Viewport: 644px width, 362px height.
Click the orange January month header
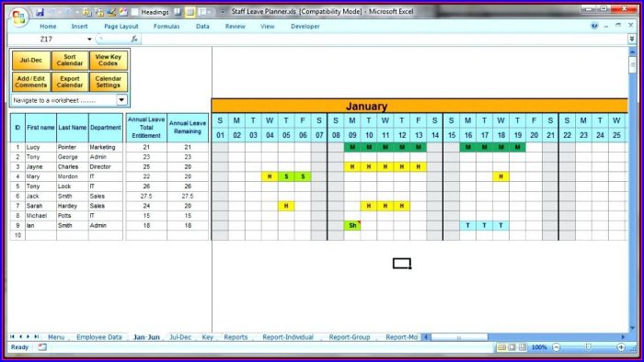point(420,107)
